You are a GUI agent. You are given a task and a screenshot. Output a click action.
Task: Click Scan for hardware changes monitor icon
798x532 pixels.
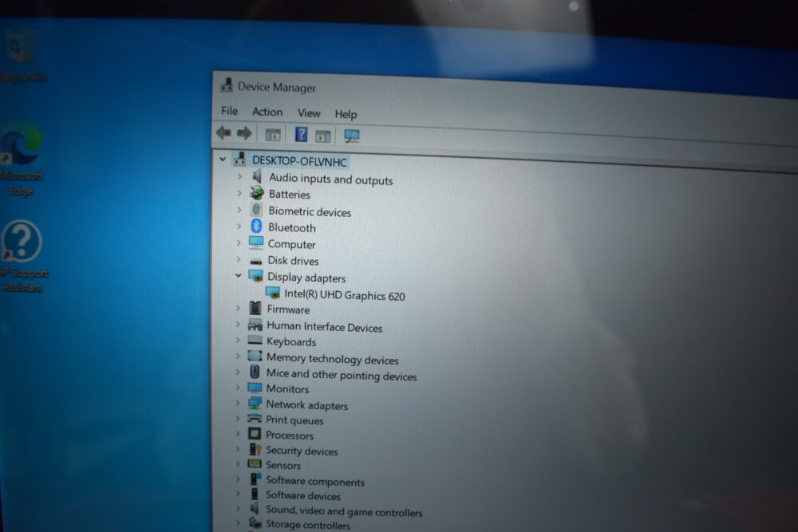pos(352,136)
